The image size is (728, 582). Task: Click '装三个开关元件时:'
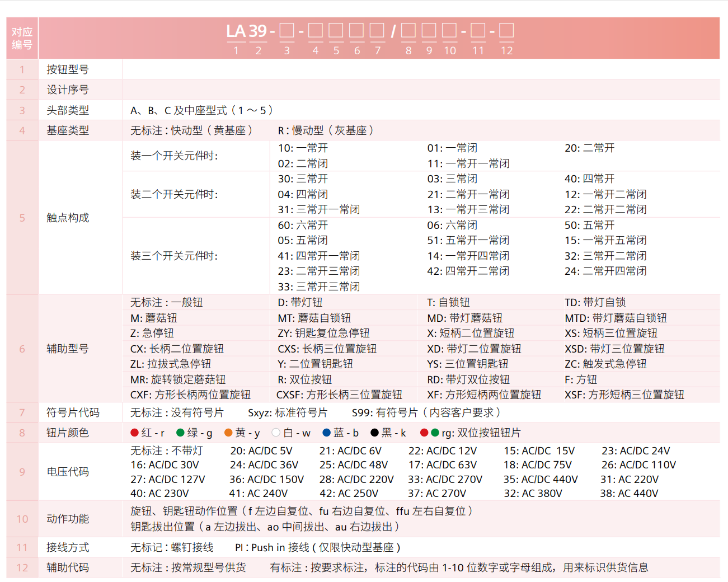coord(174,256)
